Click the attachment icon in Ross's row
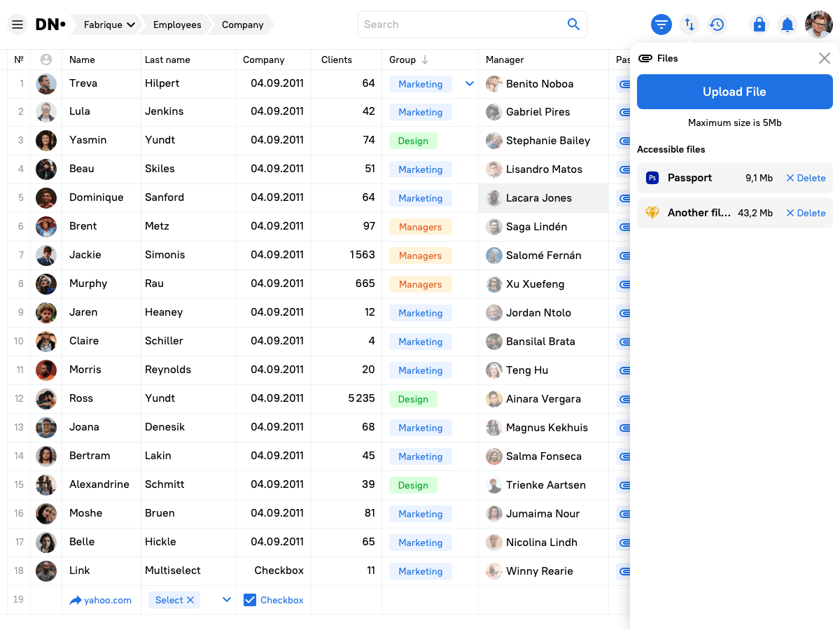This screenshot has width=840, height=630. [x=624, y=399]
